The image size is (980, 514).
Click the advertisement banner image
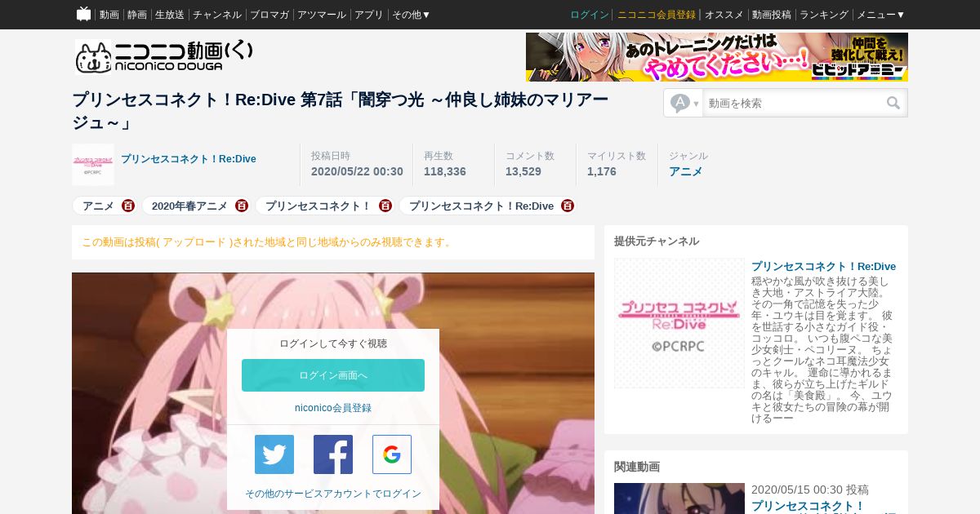[x=717, y=57]
